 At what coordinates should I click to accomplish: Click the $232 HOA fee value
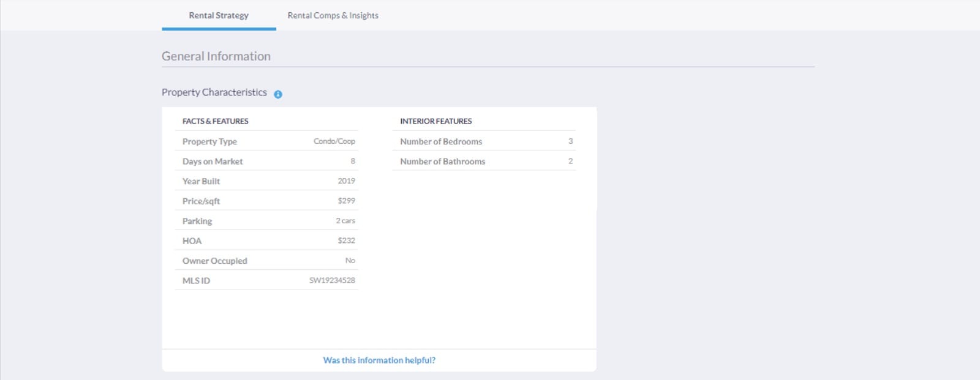tap(346, 240)
